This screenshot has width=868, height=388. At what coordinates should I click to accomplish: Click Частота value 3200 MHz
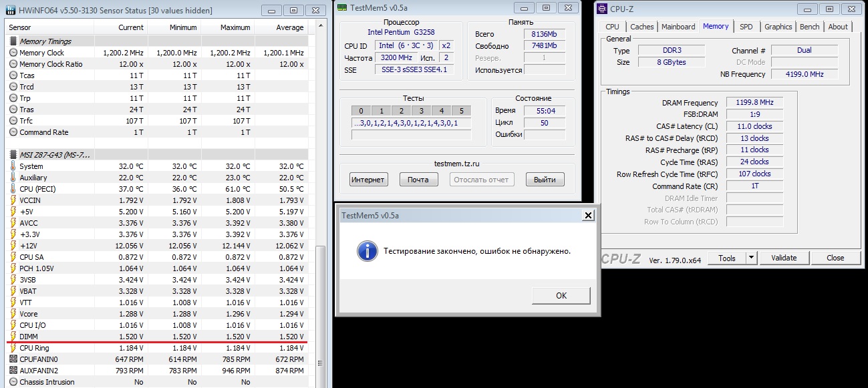tap(398, 58)
